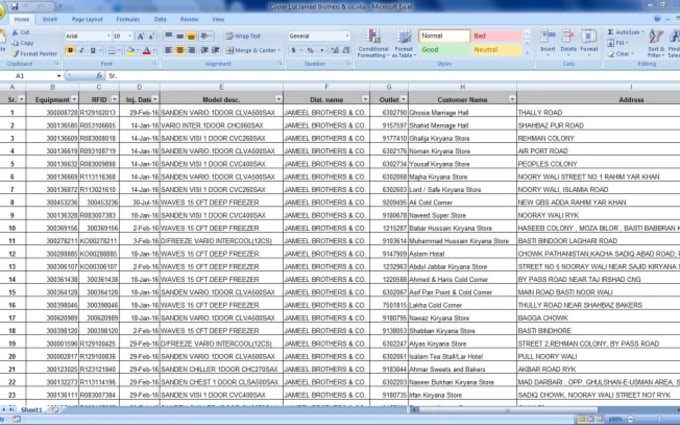
Task: Apply Accounting Number format dollar icon
Action: pos(293,50)
